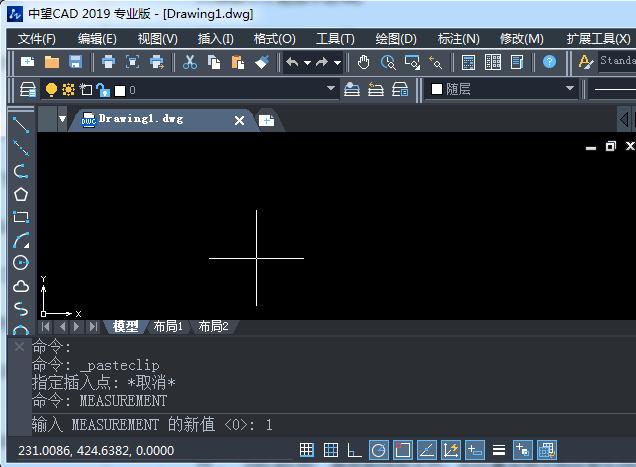Select the Spline tool

click(x=21, y=309)
